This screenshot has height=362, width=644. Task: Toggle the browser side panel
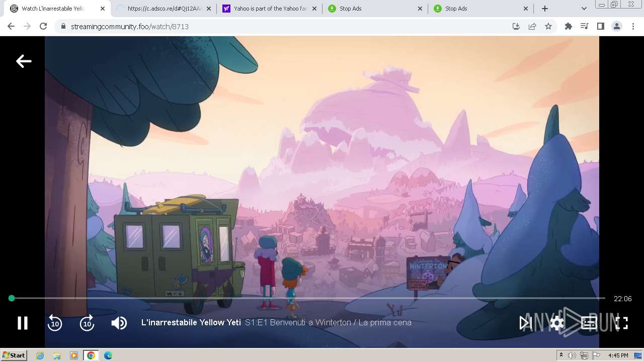601,26
